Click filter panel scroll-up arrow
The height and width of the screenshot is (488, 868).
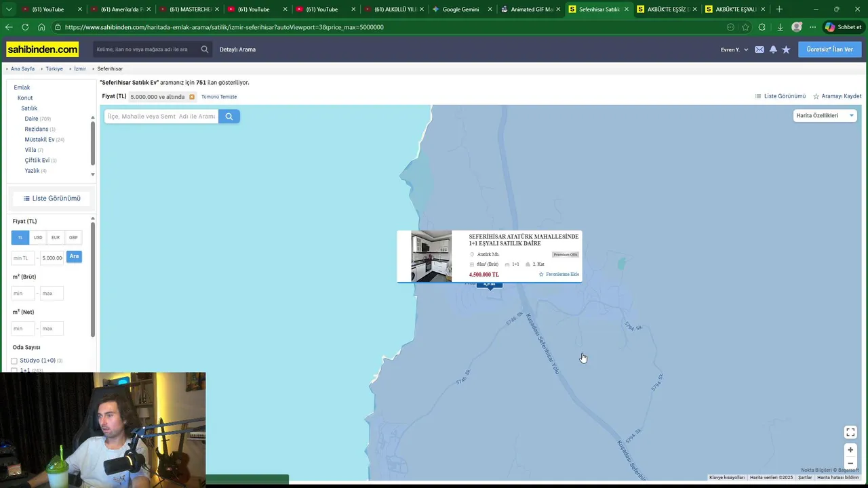click(x=93, y=220)
